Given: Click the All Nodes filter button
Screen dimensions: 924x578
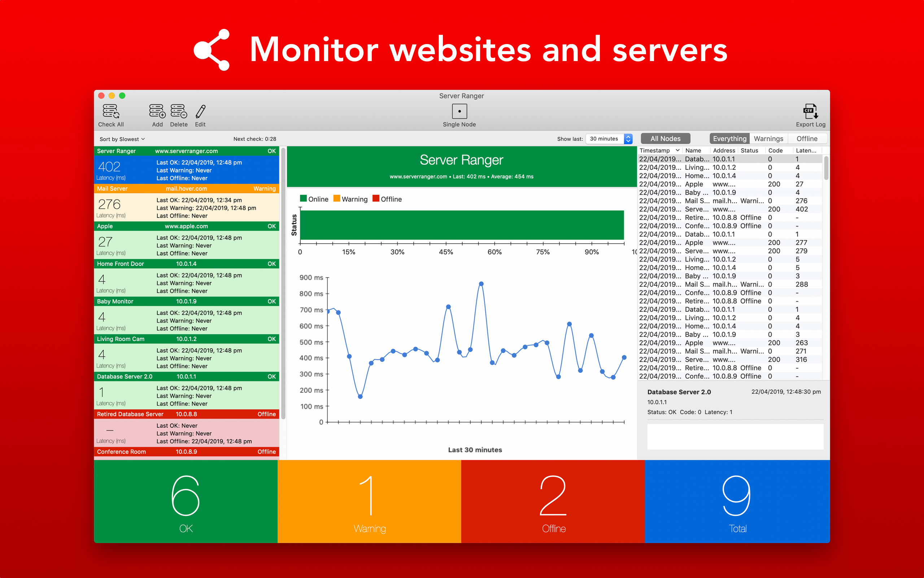Looking at the screenshot, I should click(x=665, y=139).
